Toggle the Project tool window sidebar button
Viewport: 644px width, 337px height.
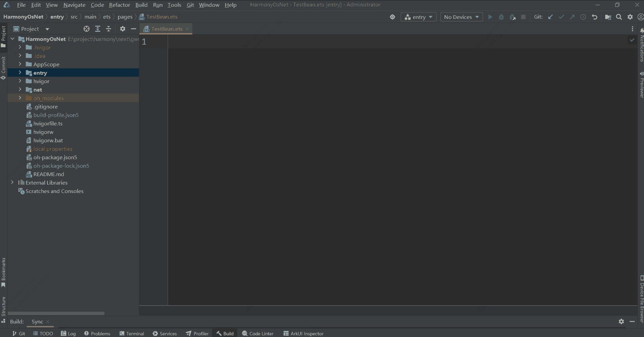(3, 37)
